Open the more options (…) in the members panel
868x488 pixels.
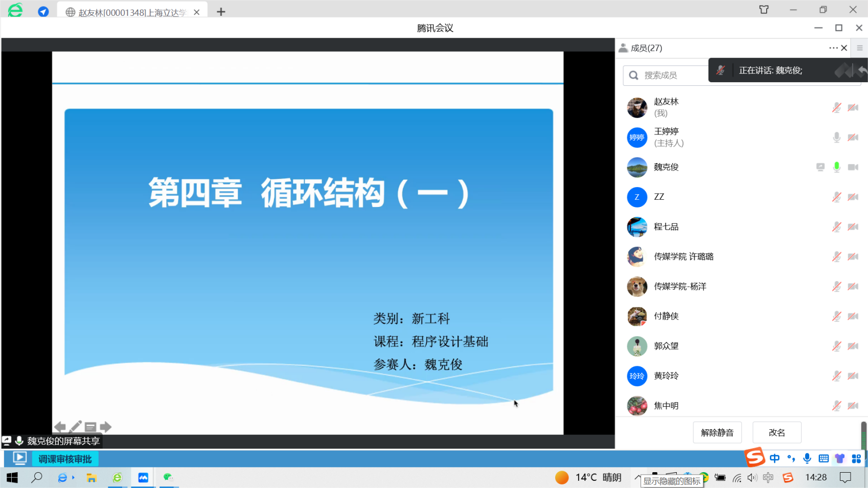833,48
